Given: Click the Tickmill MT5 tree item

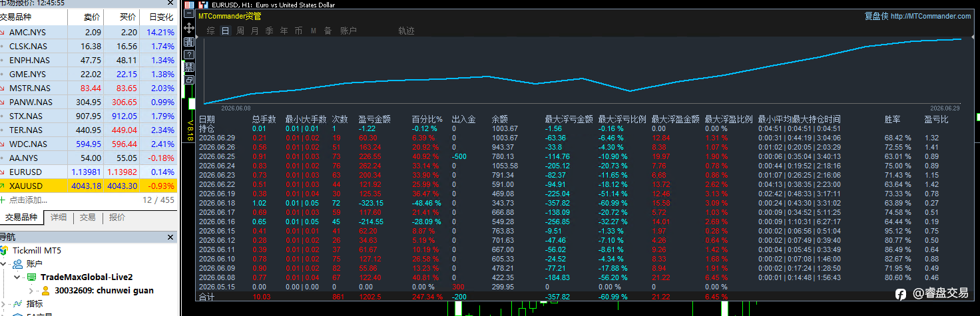Looking at the screenshot, I should coord(36,250).
